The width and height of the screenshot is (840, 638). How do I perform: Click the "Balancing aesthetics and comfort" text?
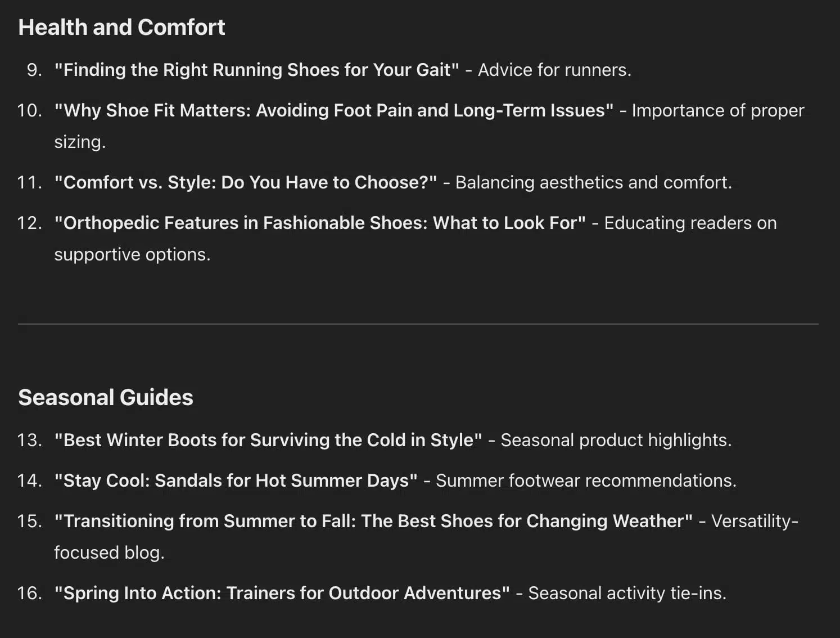[594, 182]
